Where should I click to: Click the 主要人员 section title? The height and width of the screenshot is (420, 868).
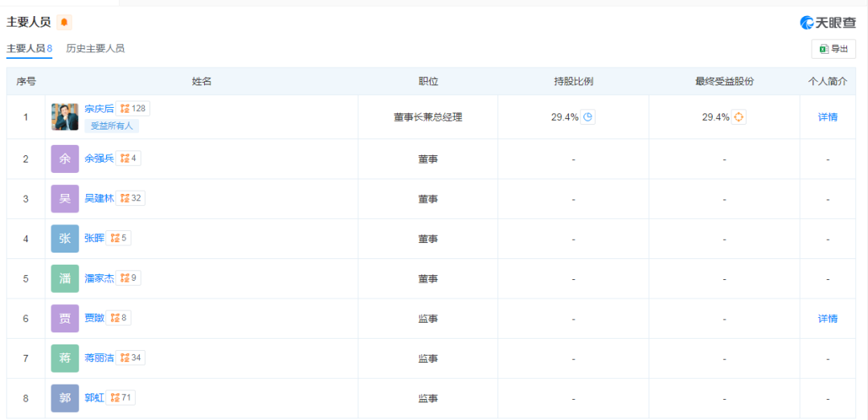pyautogui.click(x=29, y=23)
